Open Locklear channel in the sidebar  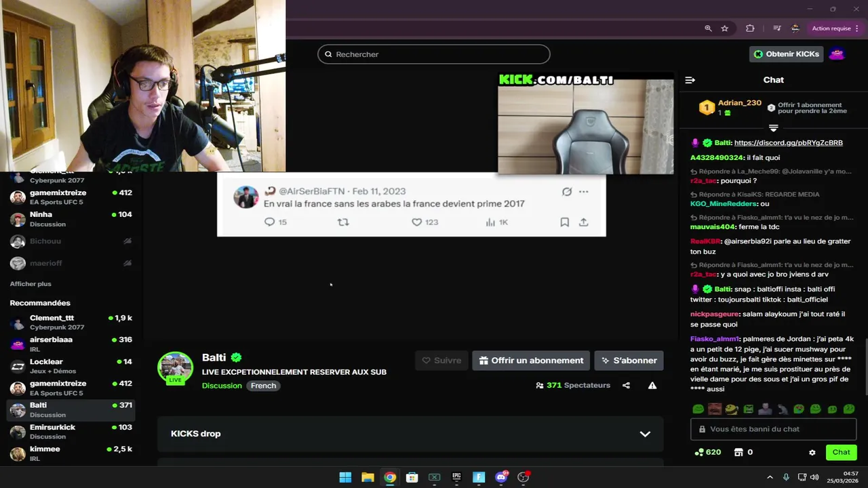point(71,366)
